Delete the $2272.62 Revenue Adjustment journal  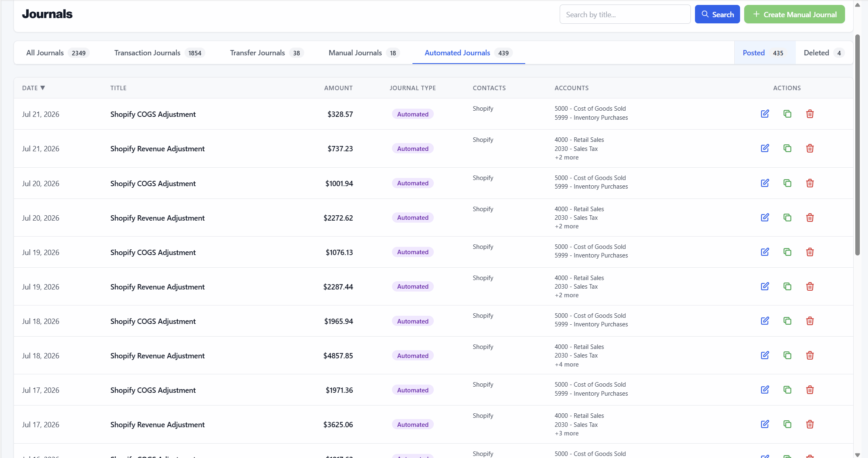point(810,217)
